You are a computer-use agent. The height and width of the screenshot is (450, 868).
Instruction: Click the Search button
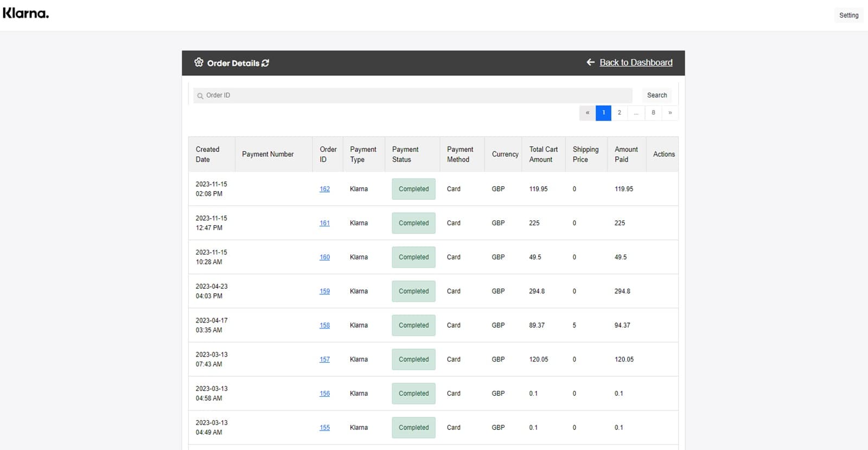click(657, 95)
